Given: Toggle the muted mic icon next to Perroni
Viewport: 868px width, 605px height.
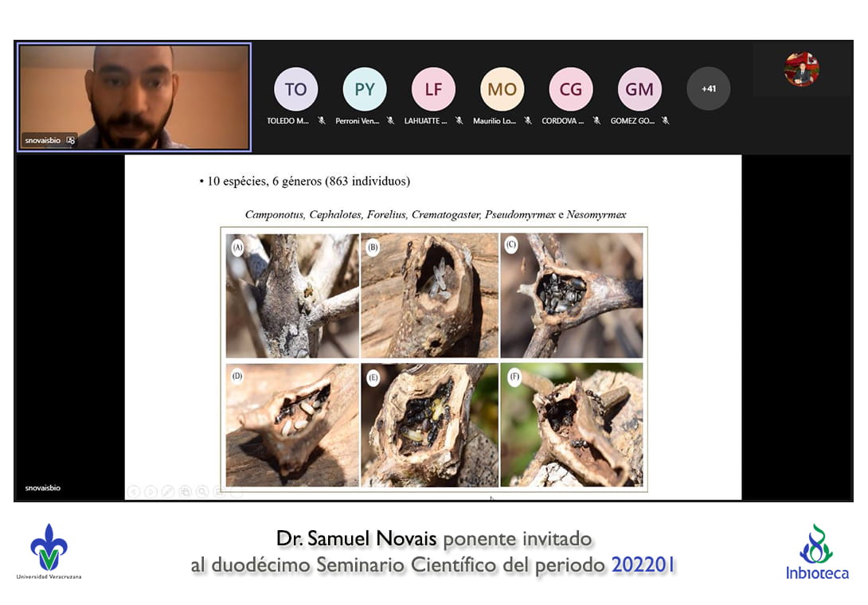Looking at the screenshot, I should tap(390, 121).
